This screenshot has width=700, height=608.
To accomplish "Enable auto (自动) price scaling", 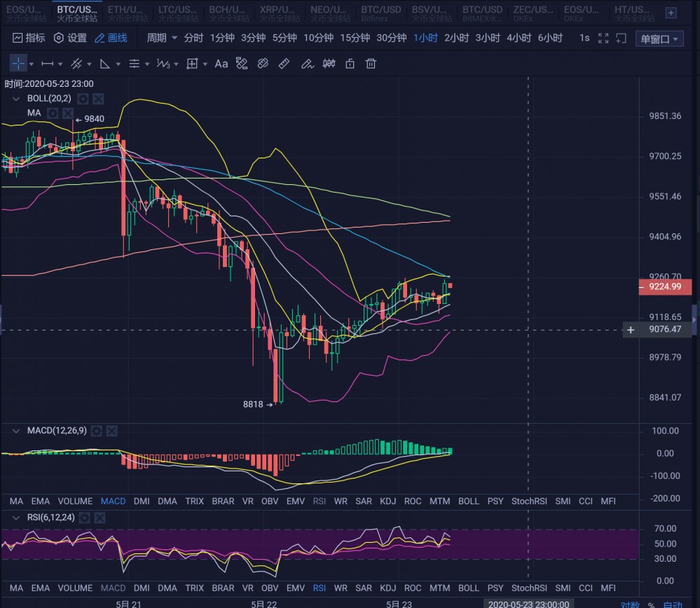I will [x=673, y=604].
